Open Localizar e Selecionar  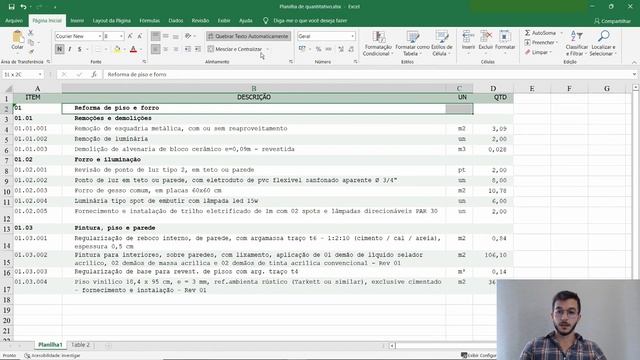[603, 43]
